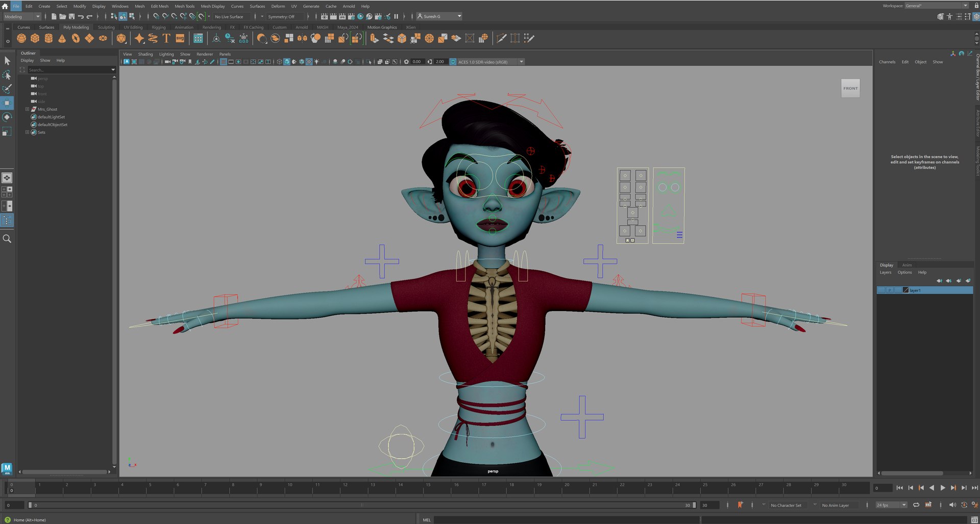Click the SVG import shelf icon
The image size is (980, 524).
click(180, 38)
